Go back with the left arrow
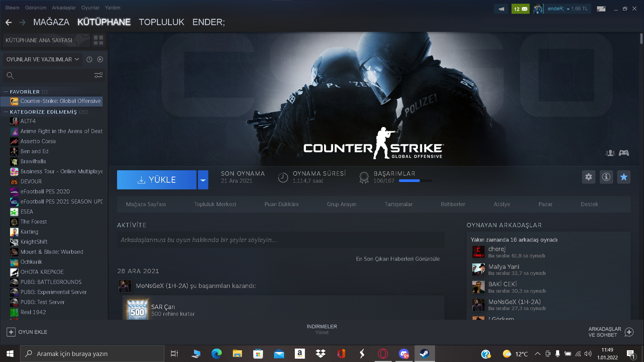Viewport: 644px width, 362px height. point(9,22)
